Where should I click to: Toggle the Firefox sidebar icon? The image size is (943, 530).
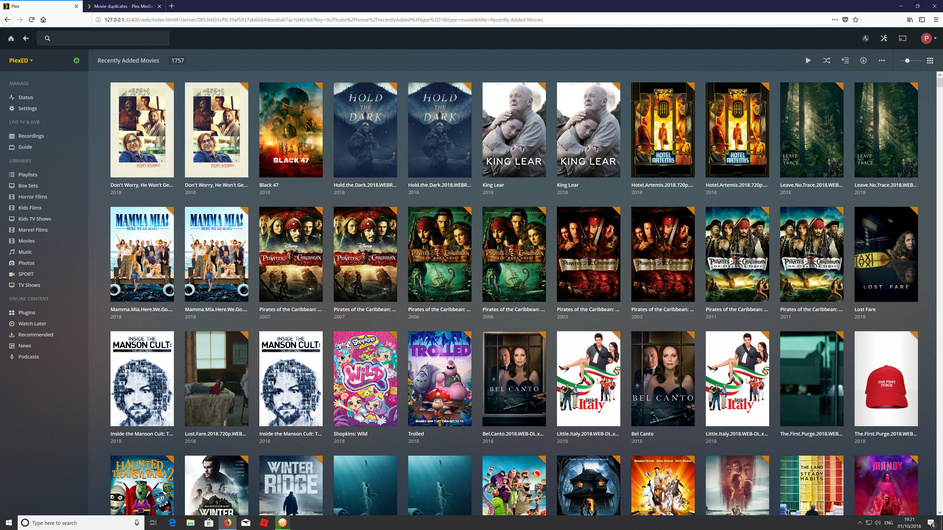(922, 20)
